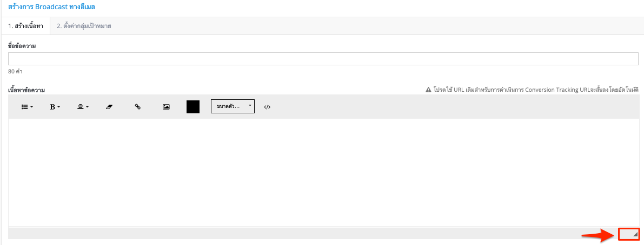Click the warning triangle beside URL notice
The height and width of the screenshot is (245, 644).
(428, 90)
